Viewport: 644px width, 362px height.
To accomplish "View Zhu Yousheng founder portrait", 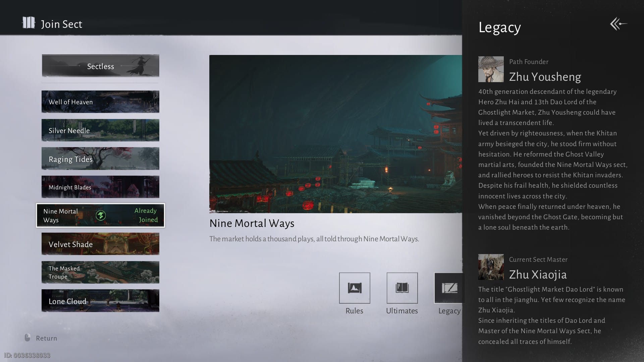I will coord(491,69).
